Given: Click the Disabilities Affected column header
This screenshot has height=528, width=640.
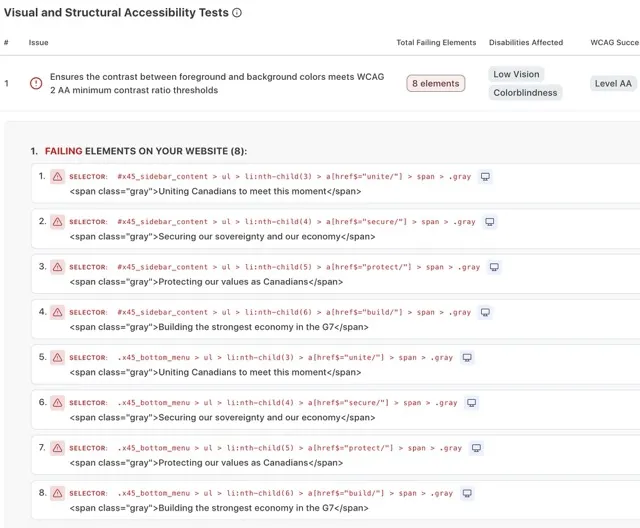Looking at the screenshot, I should point(526,43).
